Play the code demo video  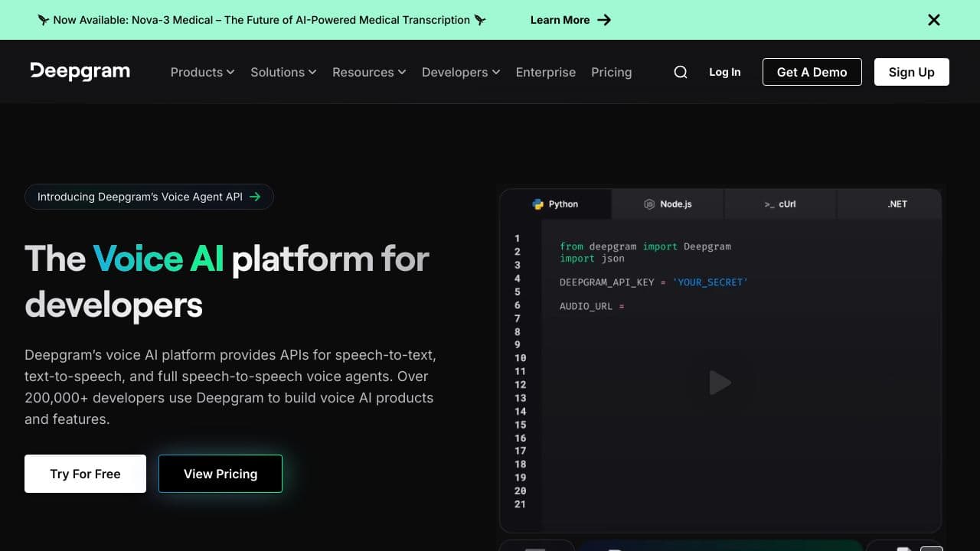(720, 383)
